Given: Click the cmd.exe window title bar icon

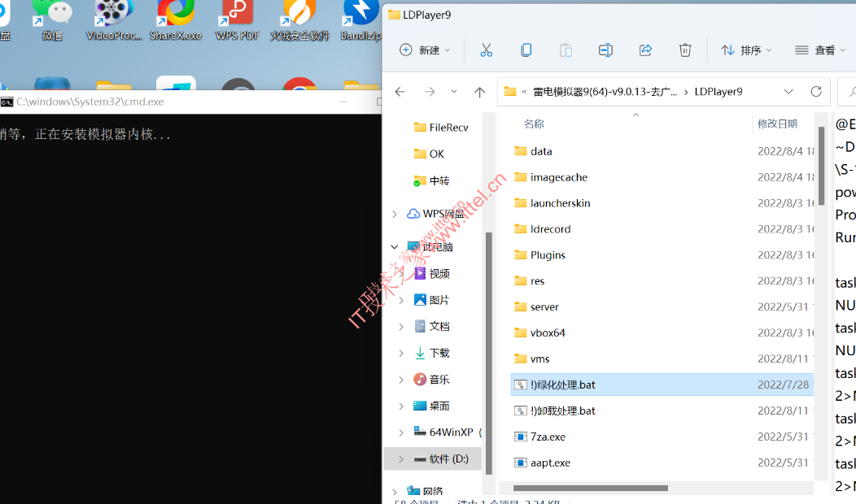Looking at the screenshot, I should [x=7, y=102].
